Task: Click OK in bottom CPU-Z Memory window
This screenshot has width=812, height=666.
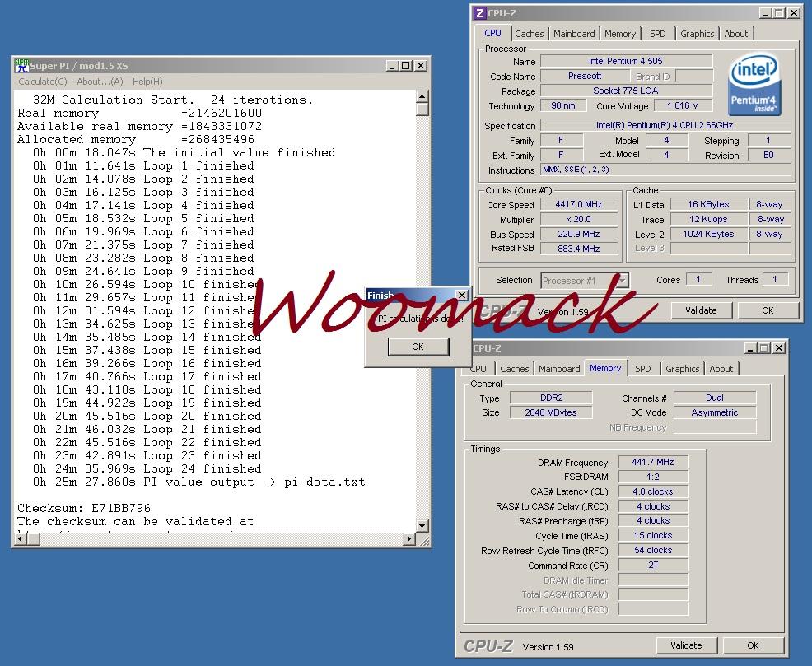Action: tap(753, 645)
